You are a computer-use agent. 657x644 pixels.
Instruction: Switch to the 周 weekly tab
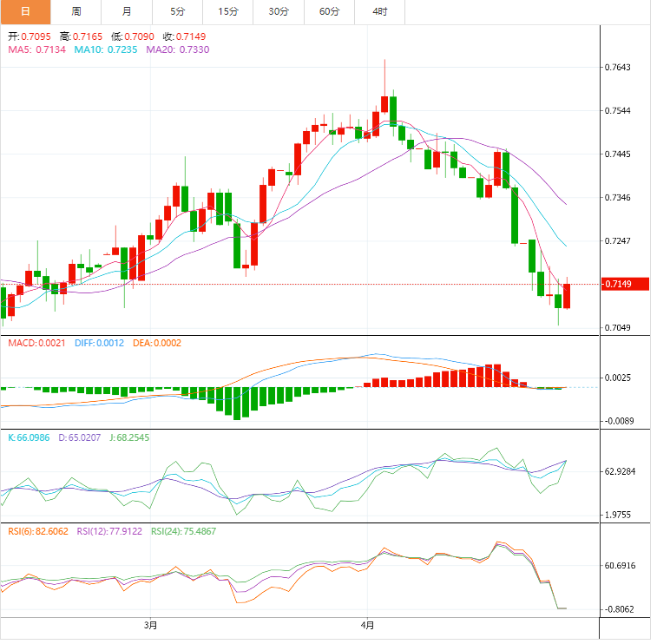click(x=76, y=12)
